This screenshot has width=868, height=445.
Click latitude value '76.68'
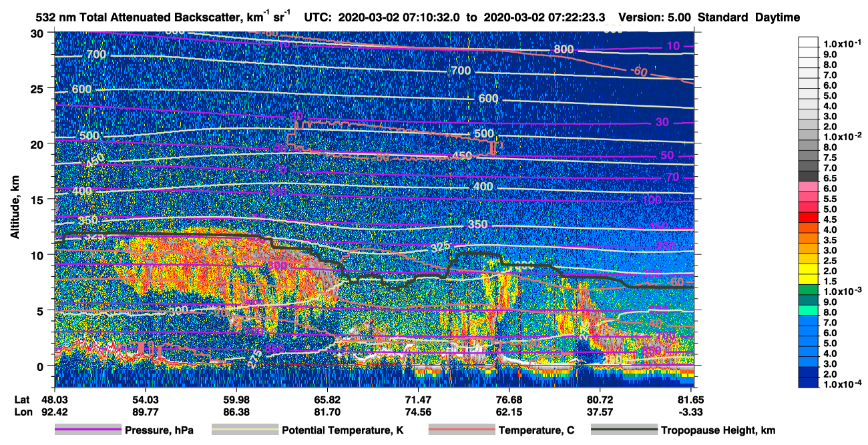click(509, 399)
